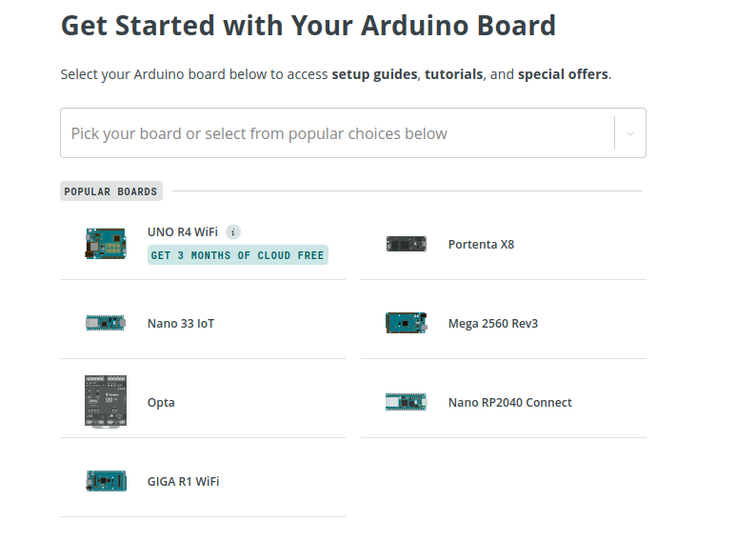Click the Nano RP2040 Connect board image
Viewport: 756px width, 541px height.
pyautogui.click(x=407, y=402)
